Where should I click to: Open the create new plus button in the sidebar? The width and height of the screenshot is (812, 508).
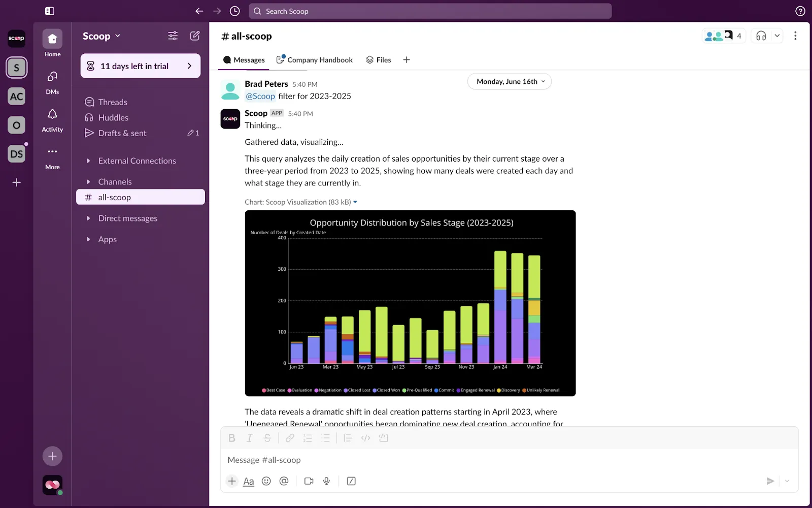[x=52, y=456]
